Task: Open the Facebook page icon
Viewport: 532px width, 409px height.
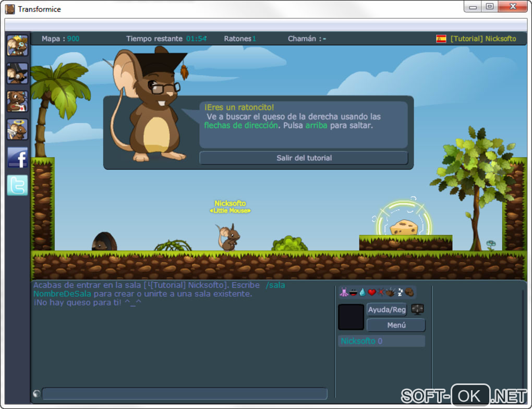Action: [x=17, y=157]
